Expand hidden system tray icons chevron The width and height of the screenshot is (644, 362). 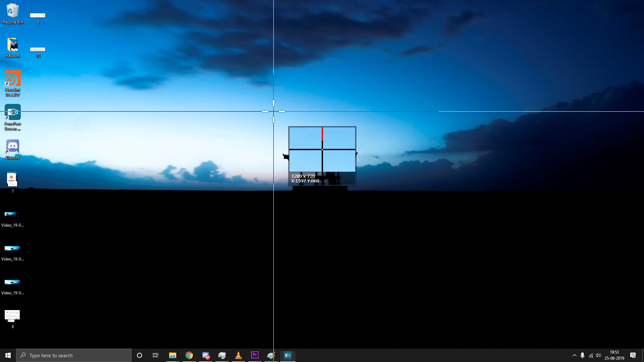tap(574, 355)
